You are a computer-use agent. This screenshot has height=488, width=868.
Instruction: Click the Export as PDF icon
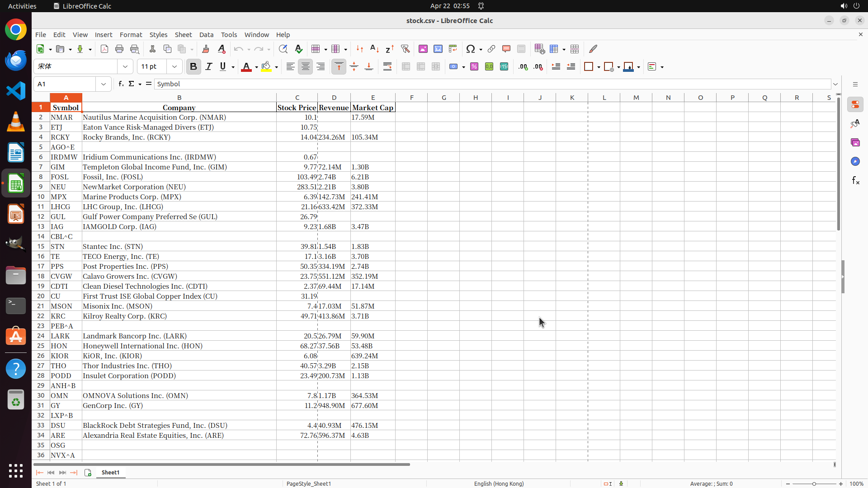104,49
